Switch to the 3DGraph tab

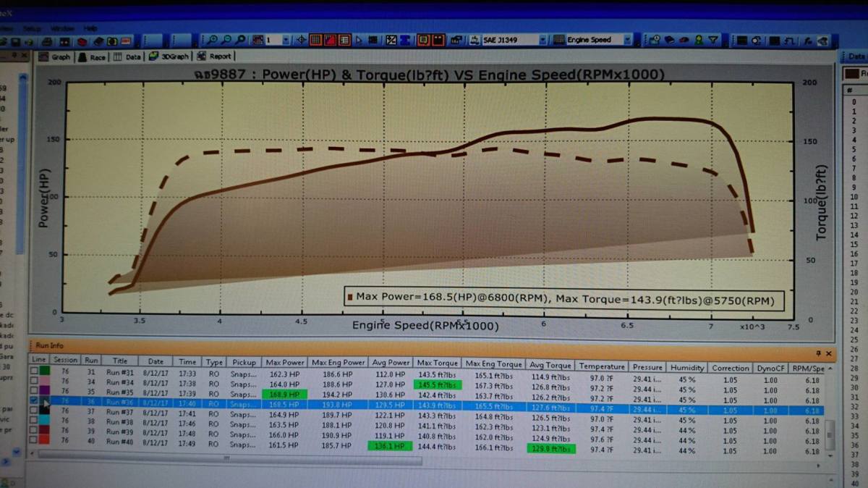click(x=169, y=56)
